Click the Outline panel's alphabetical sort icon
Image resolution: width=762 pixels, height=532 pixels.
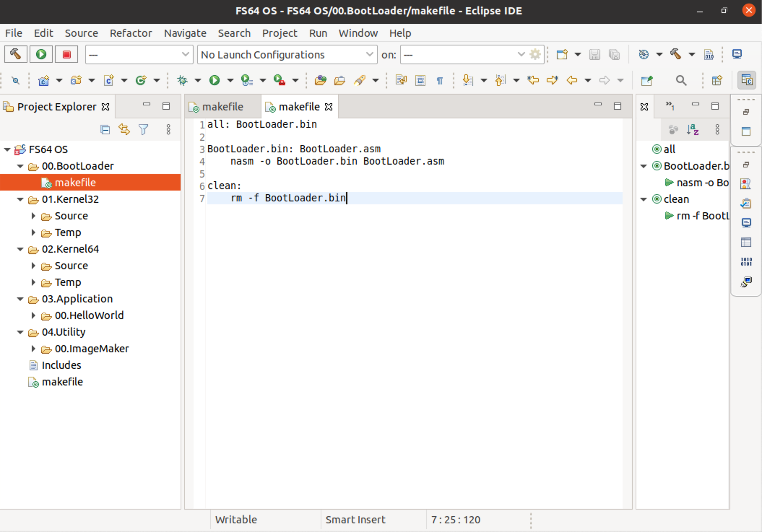(x=693, y=130)
